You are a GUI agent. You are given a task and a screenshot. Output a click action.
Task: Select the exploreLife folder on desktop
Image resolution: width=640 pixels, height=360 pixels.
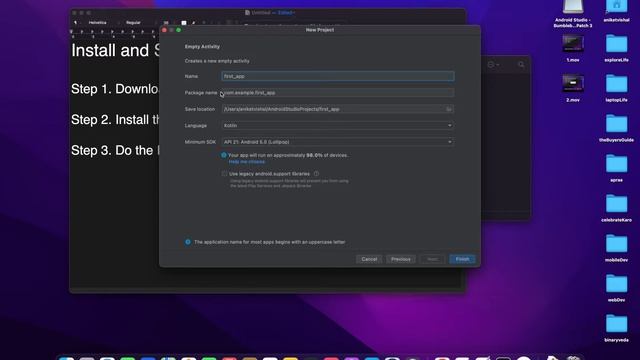point(616,48)
